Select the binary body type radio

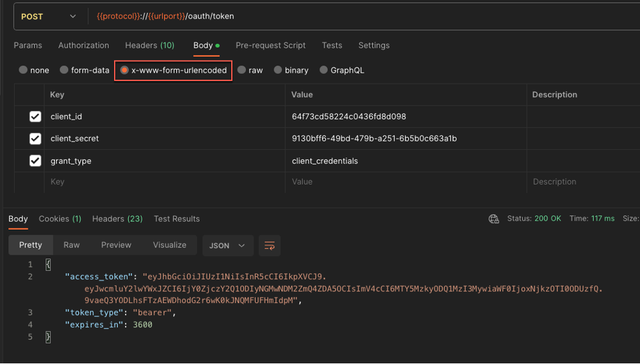(278, 69)
